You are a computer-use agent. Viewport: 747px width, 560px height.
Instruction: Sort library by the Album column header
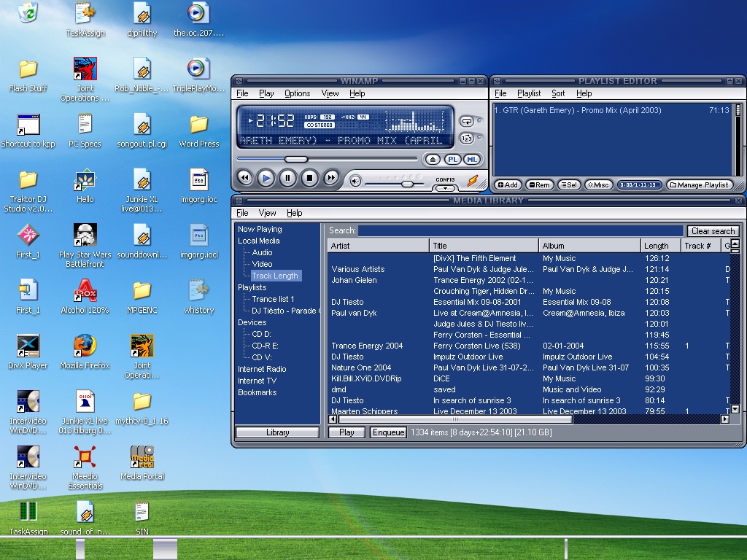click(x=589, y=246)
